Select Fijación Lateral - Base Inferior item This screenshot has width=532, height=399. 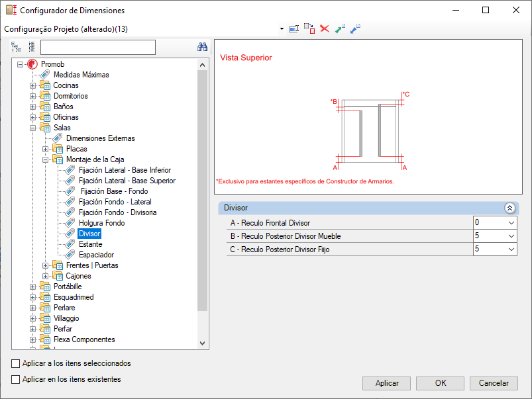[125, 170]
